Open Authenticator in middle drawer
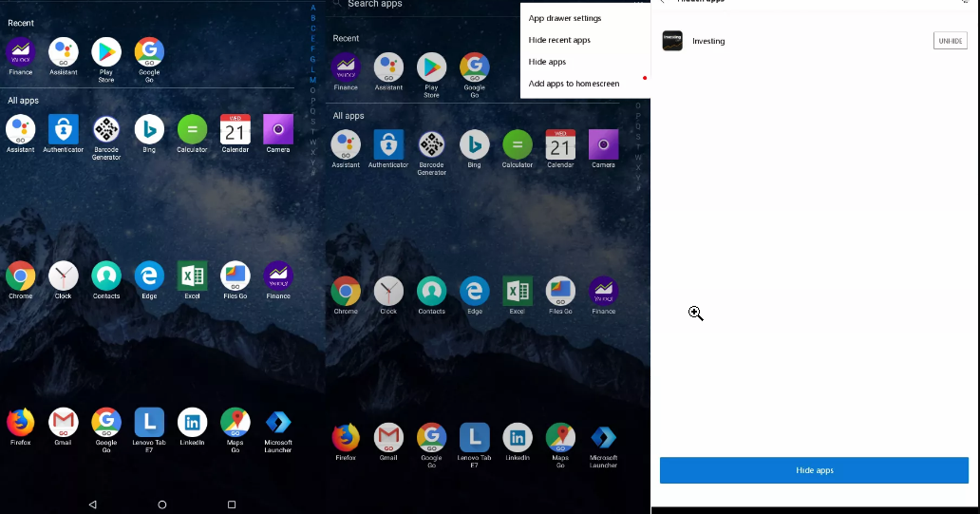The height and width of the screenshot is (514, 980). (388, 144)
